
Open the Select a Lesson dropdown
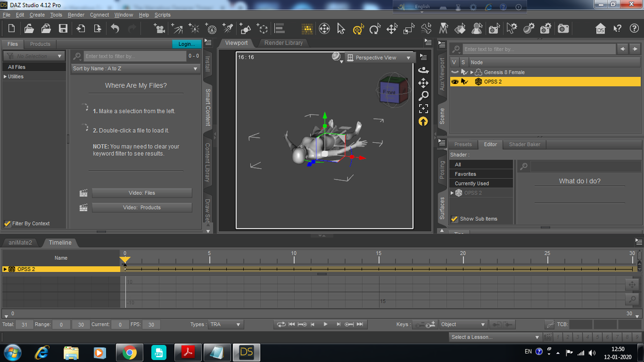coord(495,337)
